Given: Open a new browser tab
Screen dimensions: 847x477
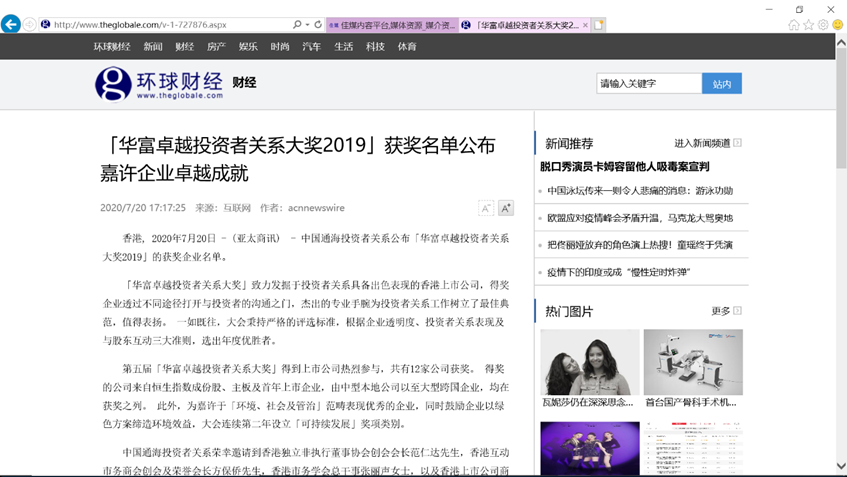Looking at the screenshot, I should click(x=599, y=25).
